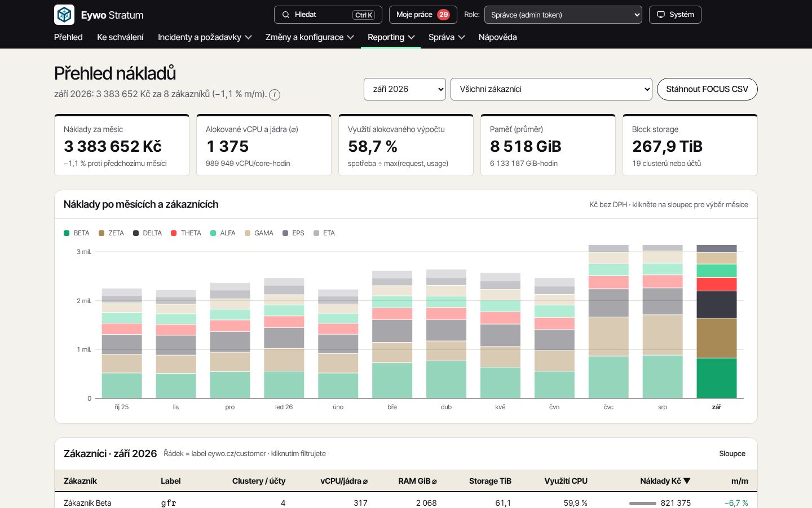Toggle ALFA series in chart legend
This screenshot has width=812, height=508.
(x=223, y=233)
